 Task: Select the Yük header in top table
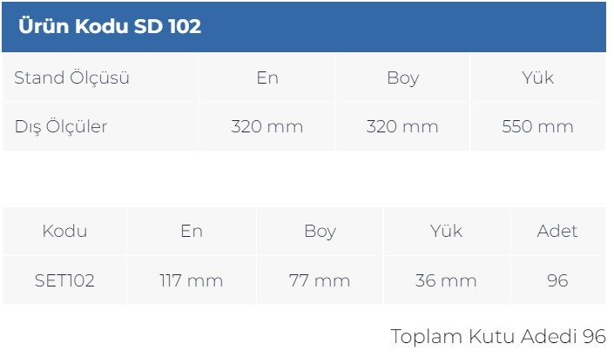tap(538, 78)
